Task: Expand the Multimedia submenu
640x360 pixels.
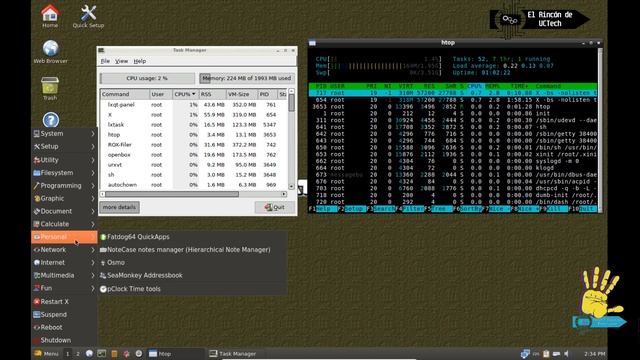Action: click(x=64, y=275)
